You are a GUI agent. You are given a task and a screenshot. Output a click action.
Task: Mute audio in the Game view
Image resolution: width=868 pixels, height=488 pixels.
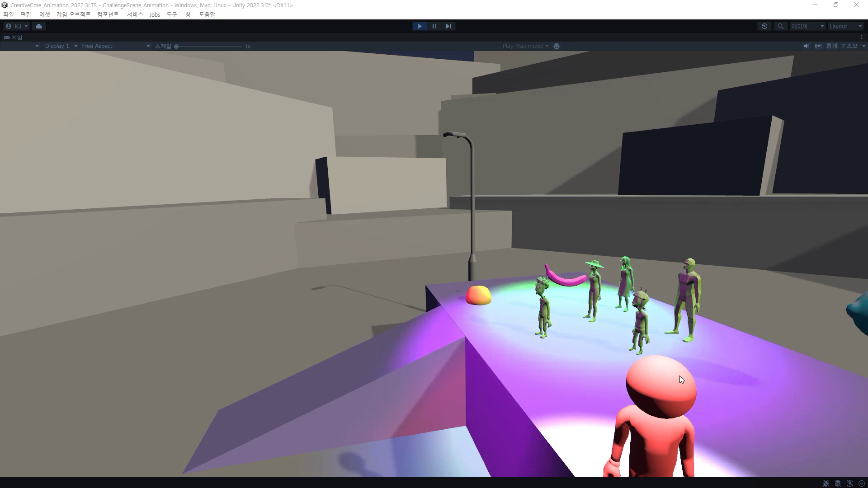click(x=806, y=46)
